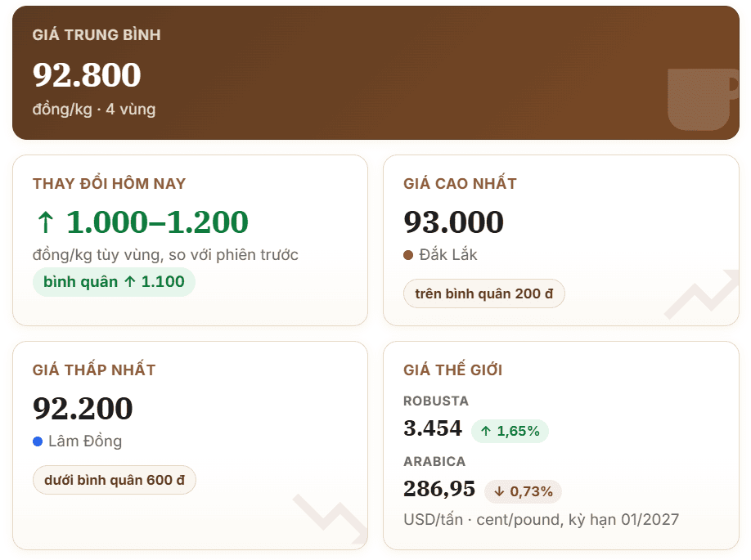The image size is (751, 560).
Task: Click the 92.200 lowest price value
Action: point(83,409)
